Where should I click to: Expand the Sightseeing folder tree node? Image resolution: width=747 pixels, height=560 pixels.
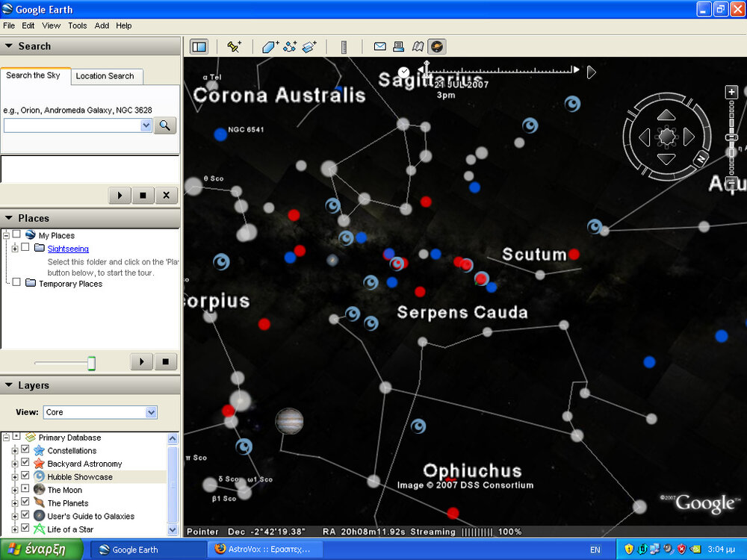pyautogui.click(x=15, y=249)
